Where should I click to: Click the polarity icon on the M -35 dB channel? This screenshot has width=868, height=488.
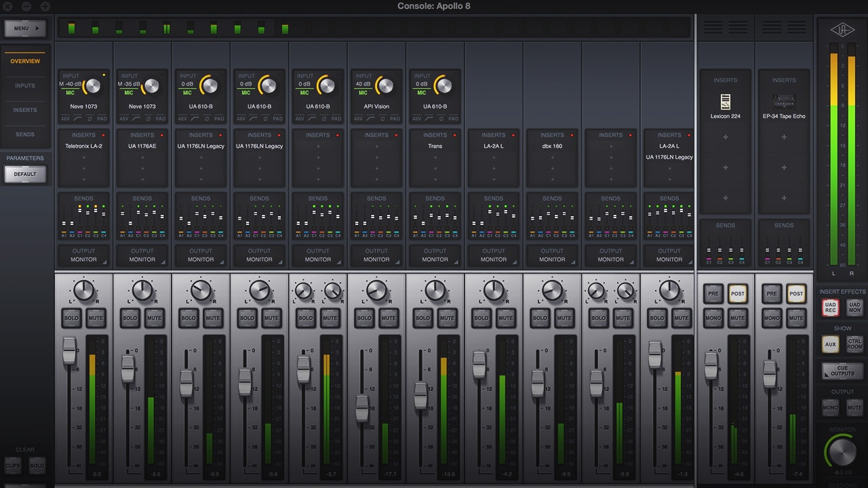pos(148,119)
